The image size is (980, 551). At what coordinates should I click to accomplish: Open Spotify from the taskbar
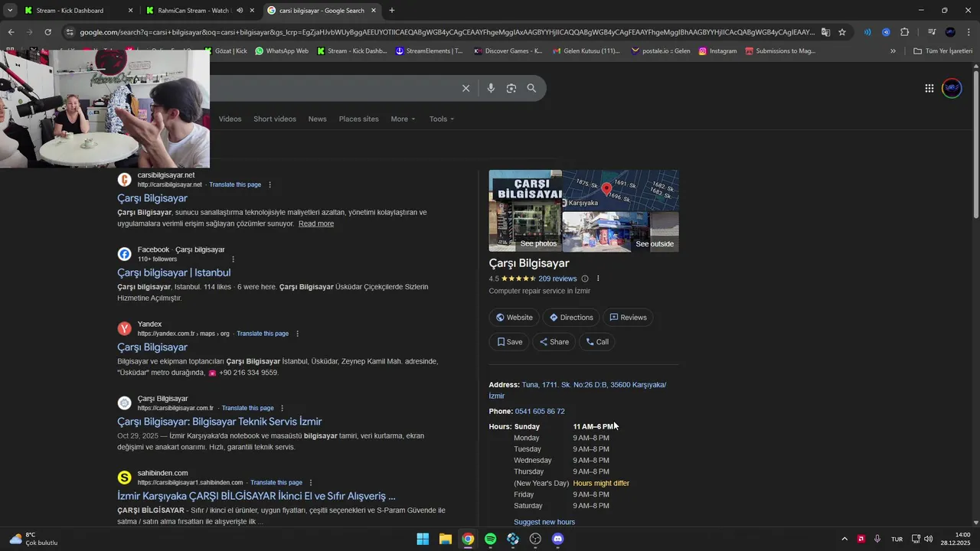coord(491,539)
